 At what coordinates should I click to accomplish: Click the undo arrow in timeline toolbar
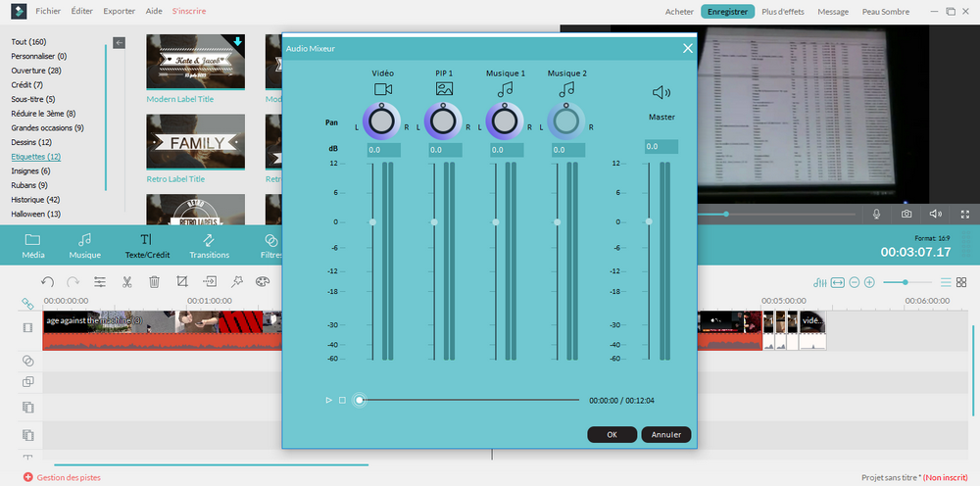click(47, 282)
